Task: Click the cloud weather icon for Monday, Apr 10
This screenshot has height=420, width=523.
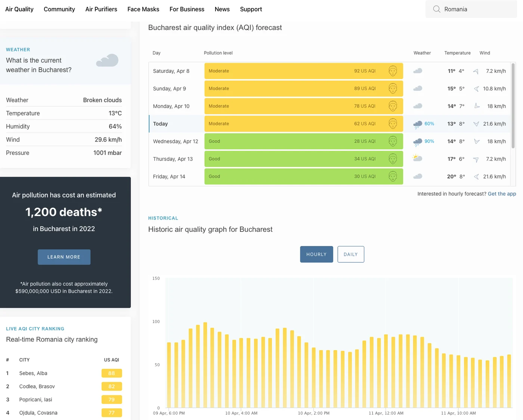Action: pyautogui.click(x=418, y=106)
